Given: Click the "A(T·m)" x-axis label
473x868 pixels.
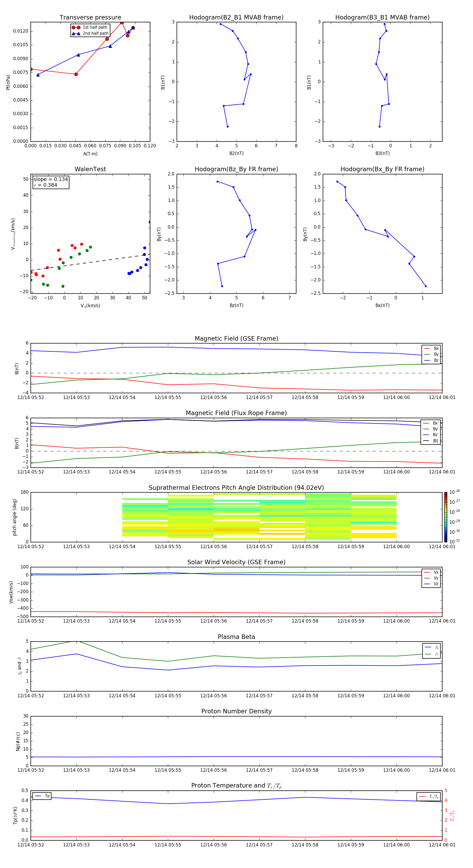Looking at the screenshot, I should (x=90, y=154).
